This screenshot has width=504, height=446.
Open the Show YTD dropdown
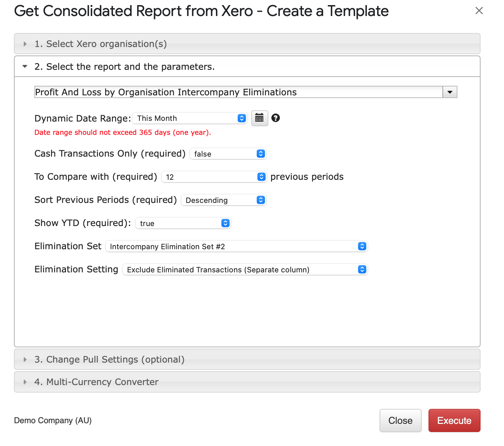pyautogui.click(x=183, y=223)
